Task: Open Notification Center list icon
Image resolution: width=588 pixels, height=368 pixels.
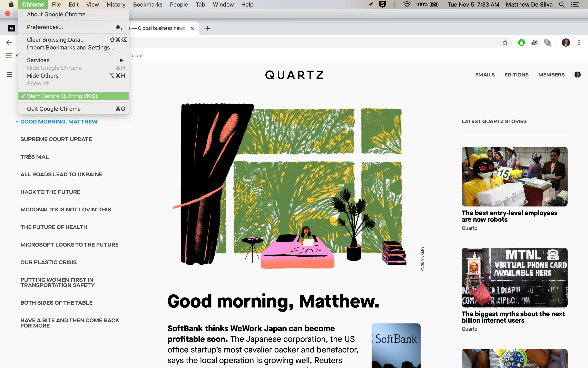Action: [x=575, y=4]
